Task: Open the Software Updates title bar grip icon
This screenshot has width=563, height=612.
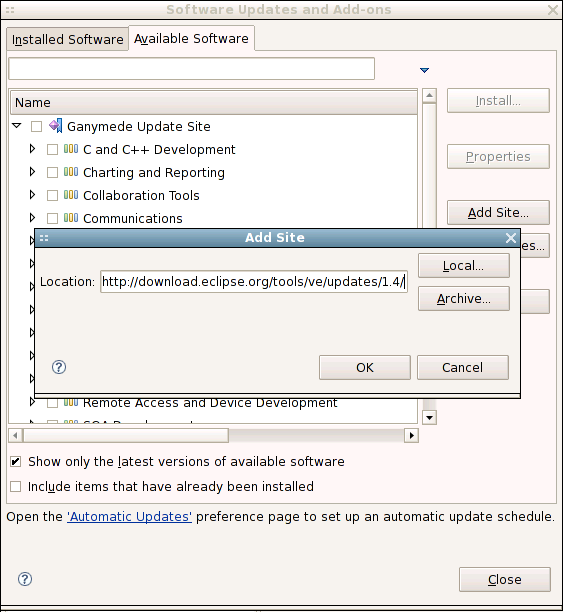Action: (x=10, y=10)
